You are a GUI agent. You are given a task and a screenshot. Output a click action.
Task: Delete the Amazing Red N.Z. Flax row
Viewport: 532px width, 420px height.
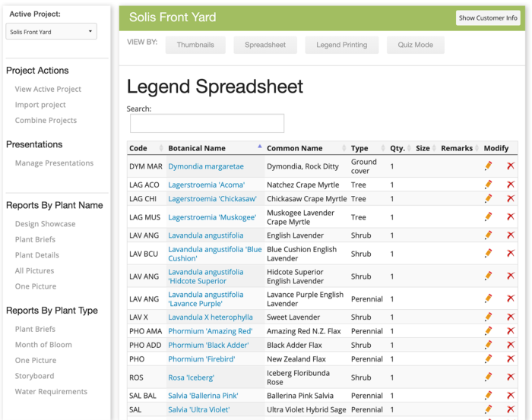point(511,331)
